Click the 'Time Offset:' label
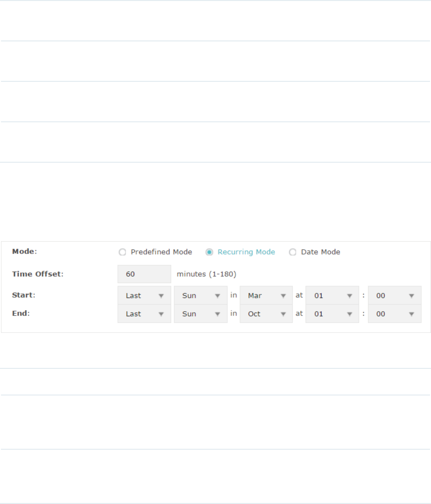 coord(38,274)
